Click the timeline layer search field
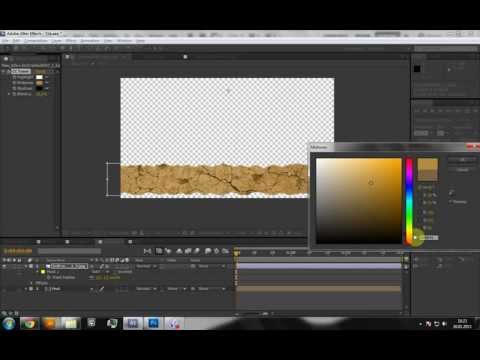The image size is (480, 360). pyautogui.click(x=69, y=251)
